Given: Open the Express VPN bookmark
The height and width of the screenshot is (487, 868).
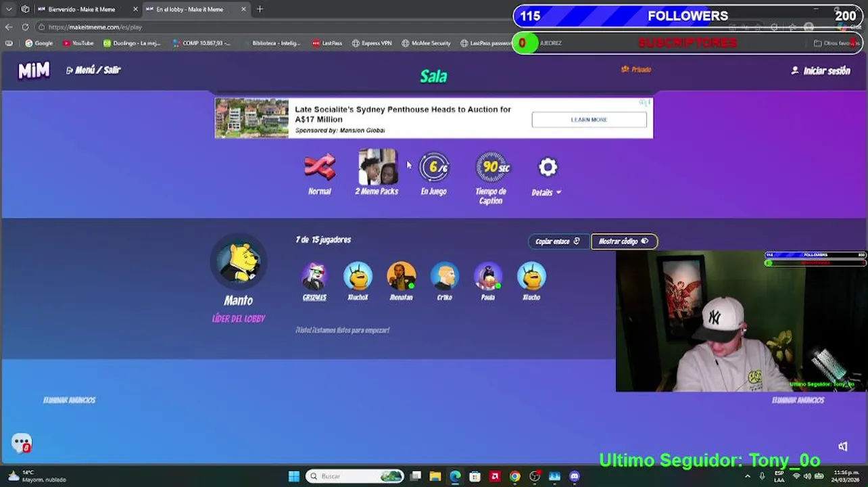Looking at the screenshot, I should pos(372,43).
